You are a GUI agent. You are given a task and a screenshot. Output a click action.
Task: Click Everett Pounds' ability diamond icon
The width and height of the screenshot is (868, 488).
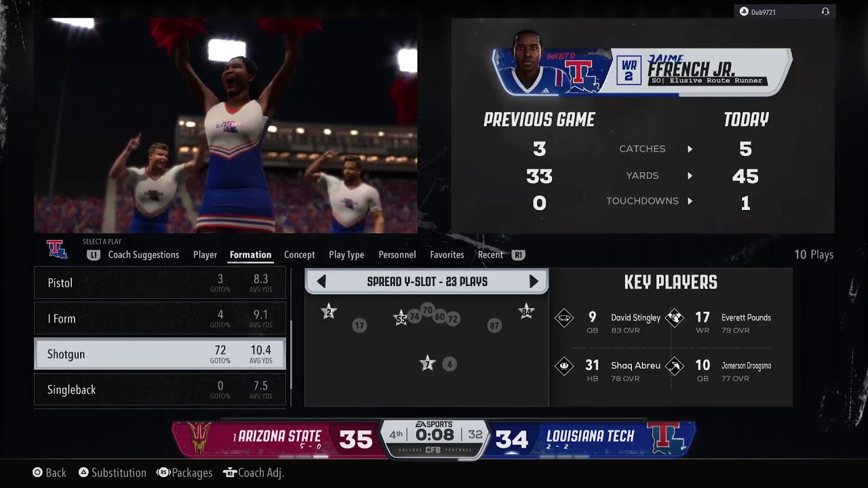tap(674, 318)
